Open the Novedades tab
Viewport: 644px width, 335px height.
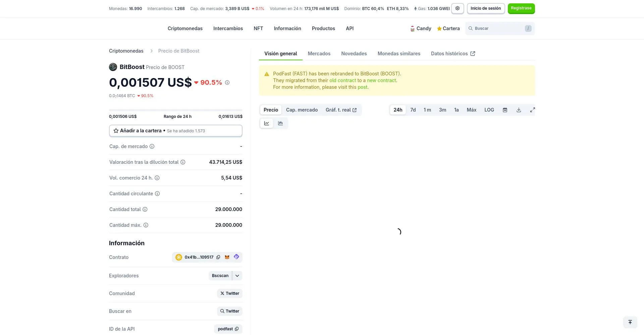(354, 54)
